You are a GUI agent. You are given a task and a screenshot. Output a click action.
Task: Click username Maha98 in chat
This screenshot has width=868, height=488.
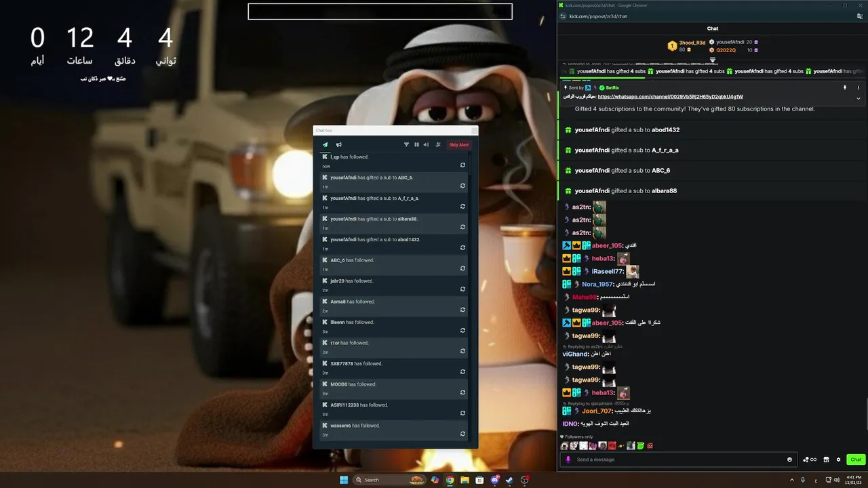coord(584,297)
